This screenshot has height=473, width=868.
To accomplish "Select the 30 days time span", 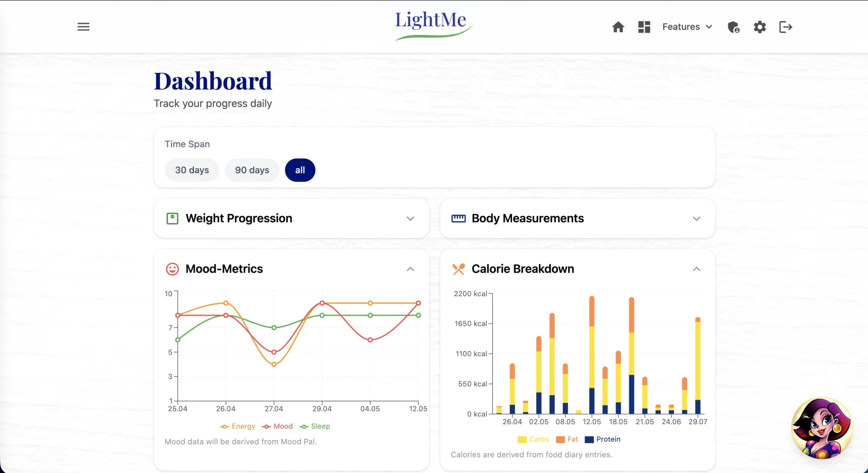I will (x=192, y=170).
